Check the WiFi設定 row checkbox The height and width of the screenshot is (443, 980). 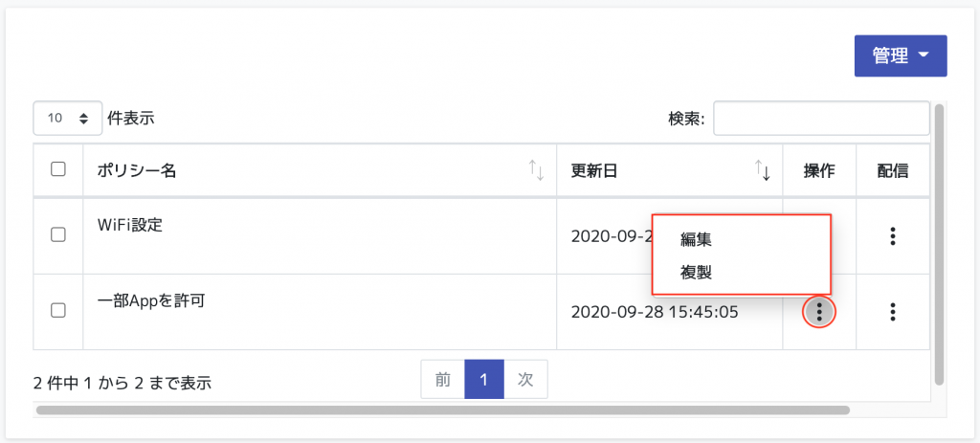coord(58,235)
